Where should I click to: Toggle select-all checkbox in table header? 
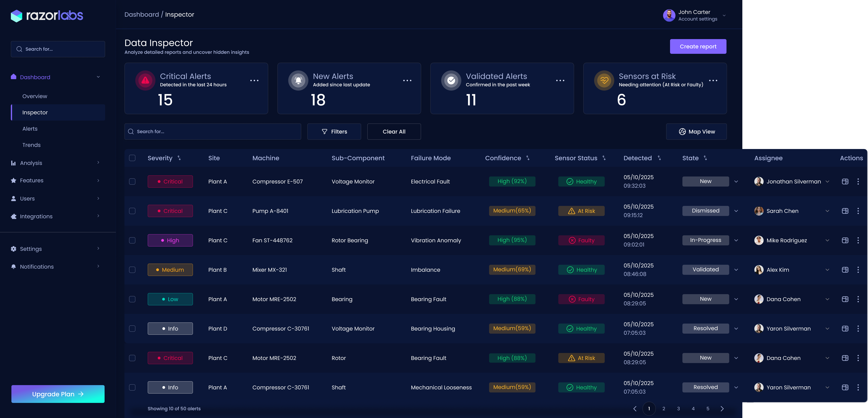point(132,158)
